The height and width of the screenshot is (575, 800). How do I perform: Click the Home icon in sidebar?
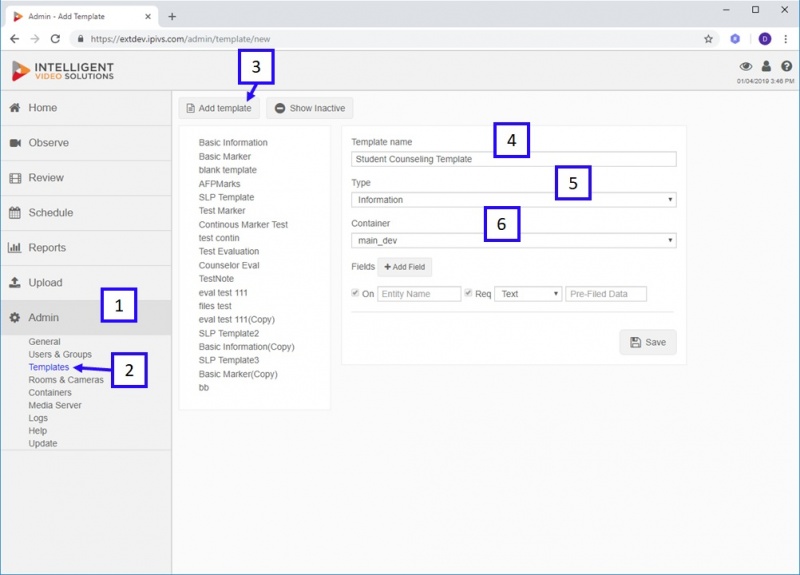pos(15,108)
